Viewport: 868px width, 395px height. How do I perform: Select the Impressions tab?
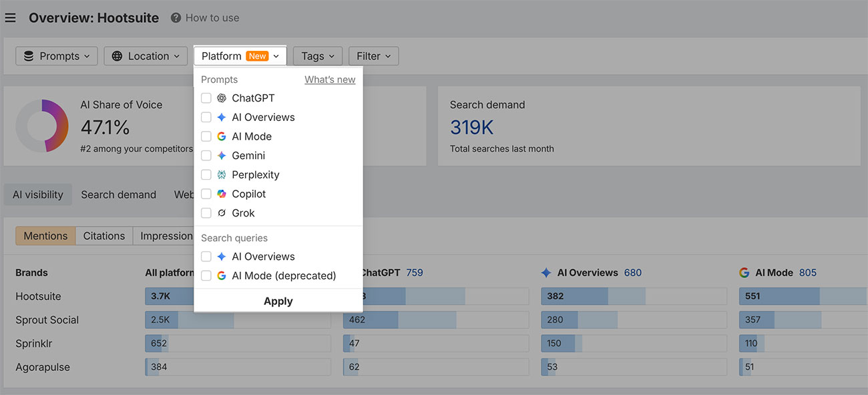[164, 236]
